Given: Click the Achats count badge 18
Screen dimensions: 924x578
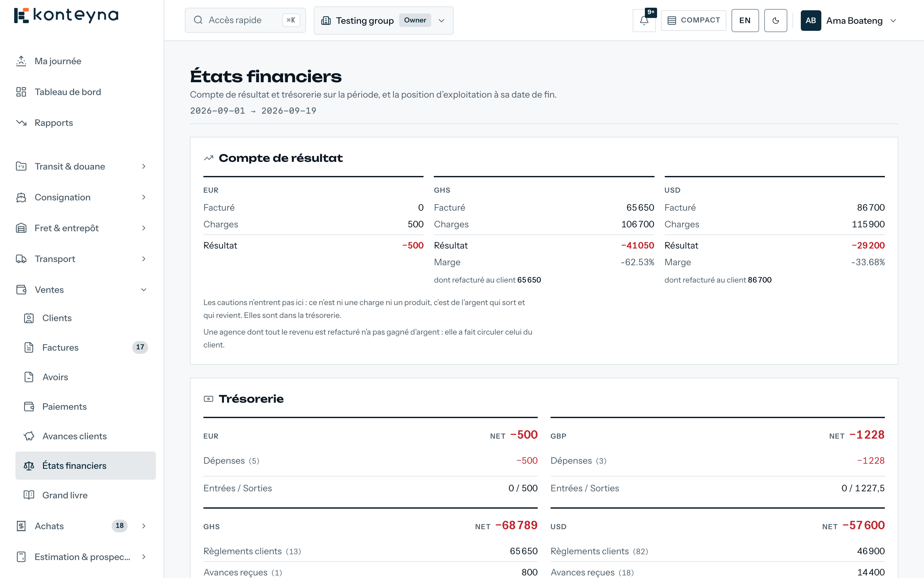Looking at the screenshot, I should pos(119,526).
